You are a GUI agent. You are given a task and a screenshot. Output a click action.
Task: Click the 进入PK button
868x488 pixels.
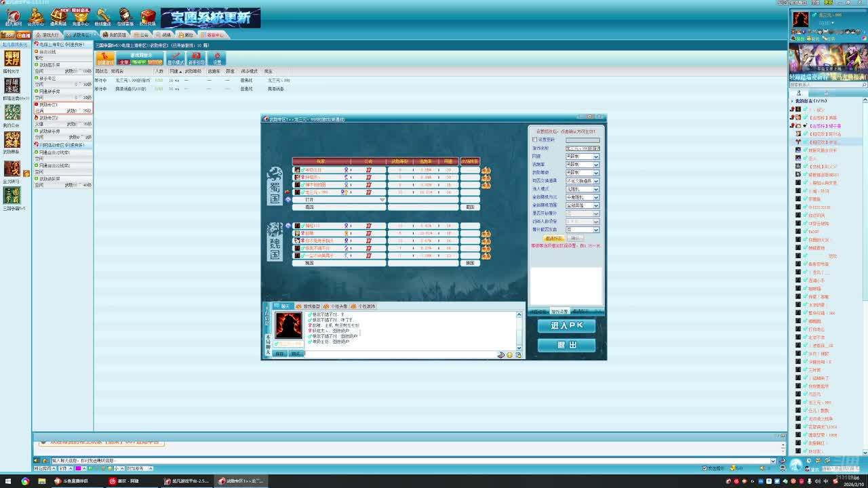(x=566, y=326)
